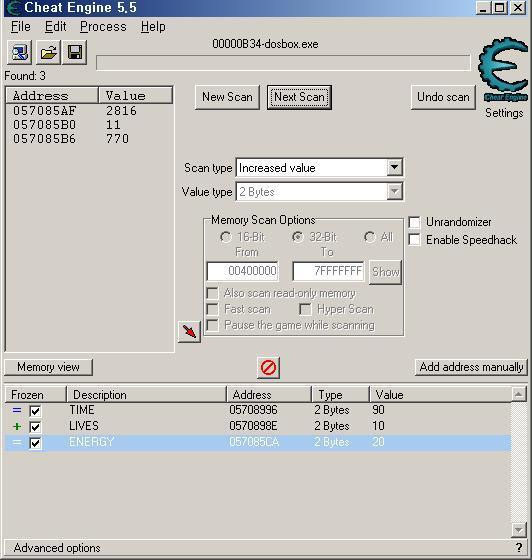Click the From address field 00400000

(243, 271)
